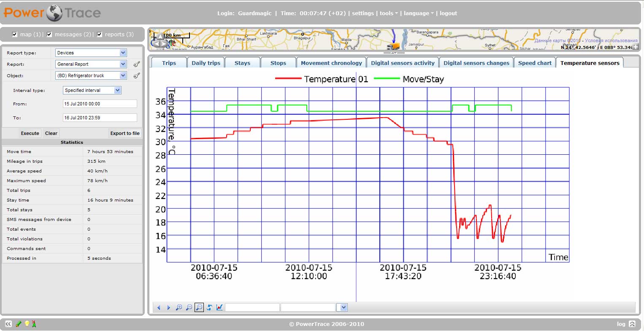This screenshot has width=644, height=331.
Task: Click the chart refresh arrows icon
Action: 209,307
